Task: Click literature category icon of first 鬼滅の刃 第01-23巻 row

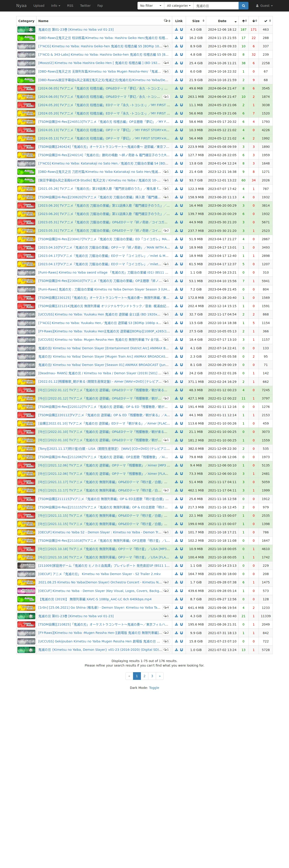Action: point(26,29)
